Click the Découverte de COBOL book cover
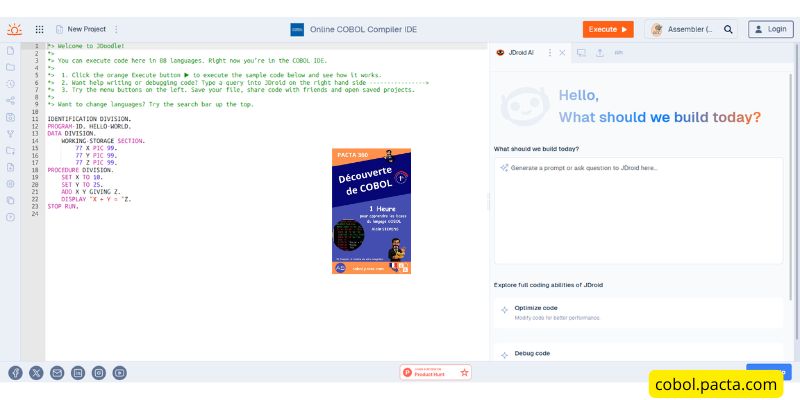This screenshot has width=800, height=400. click(x=371, y=211)
